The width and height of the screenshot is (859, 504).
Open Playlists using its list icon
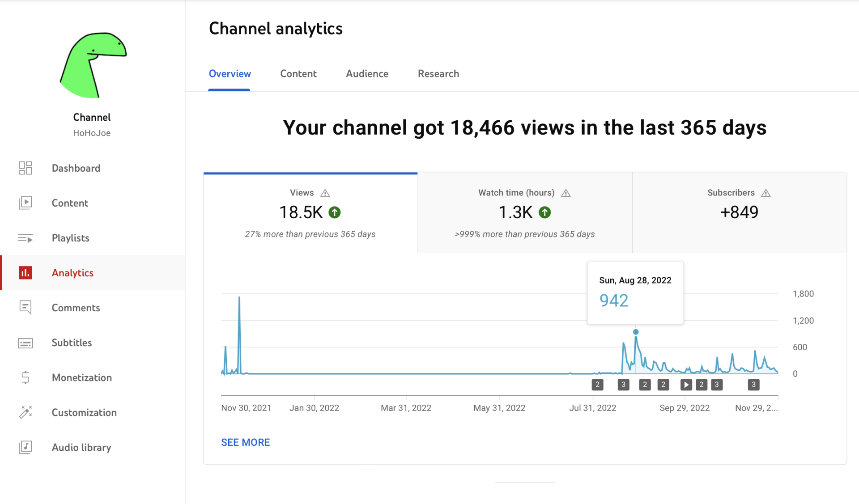tap(26, 238)
